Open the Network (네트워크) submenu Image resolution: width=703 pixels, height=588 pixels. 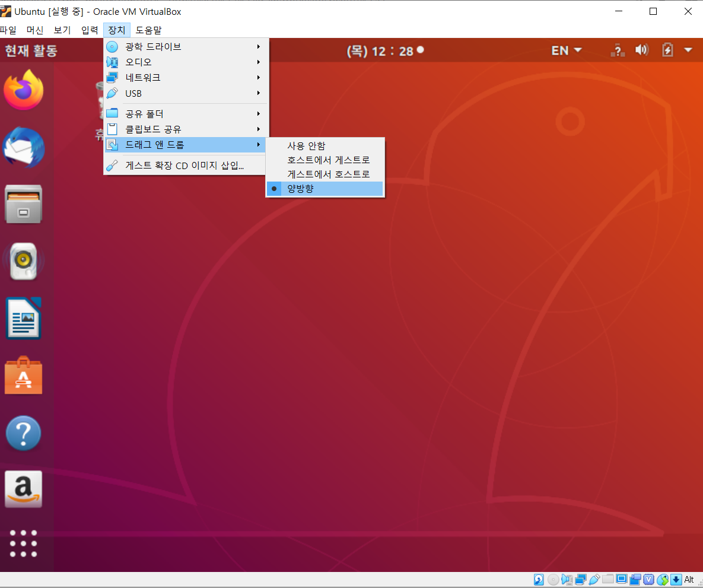click(x=186, y=78)
